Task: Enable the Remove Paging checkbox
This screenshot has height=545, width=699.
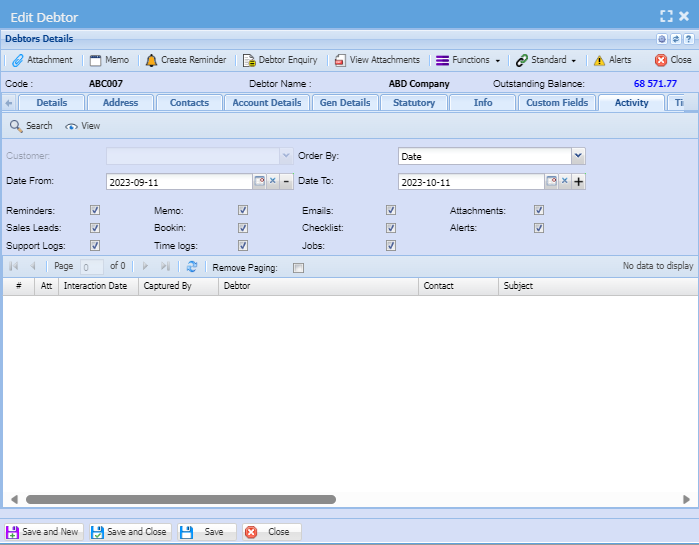Action: (x=298, y=268)
